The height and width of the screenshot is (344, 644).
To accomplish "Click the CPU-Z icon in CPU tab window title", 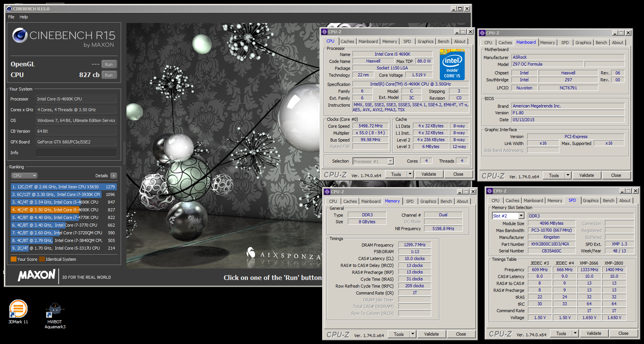I will (x=324, y=32).
